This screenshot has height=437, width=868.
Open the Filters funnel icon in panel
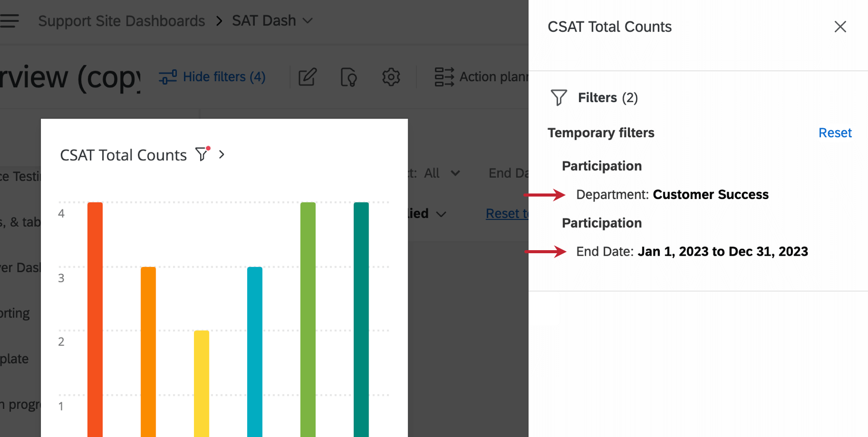click(559, 98)
